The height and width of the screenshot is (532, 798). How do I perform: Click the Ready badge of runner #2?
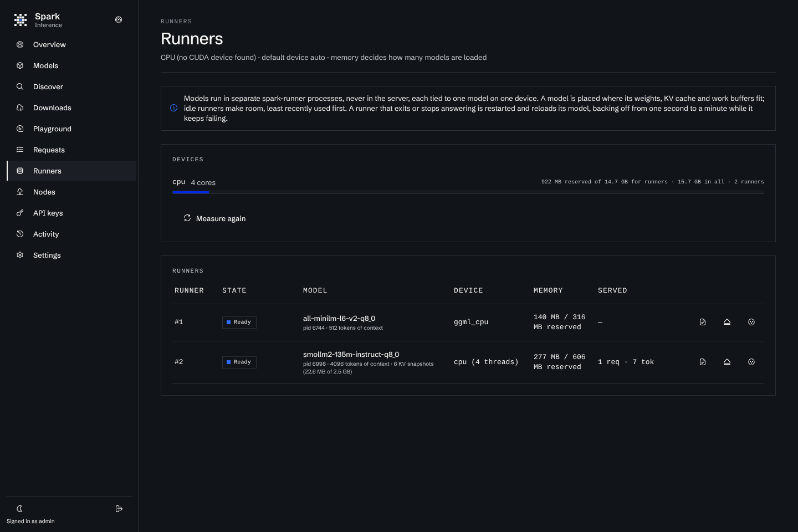pyautogui.click(x=239, y=362)
